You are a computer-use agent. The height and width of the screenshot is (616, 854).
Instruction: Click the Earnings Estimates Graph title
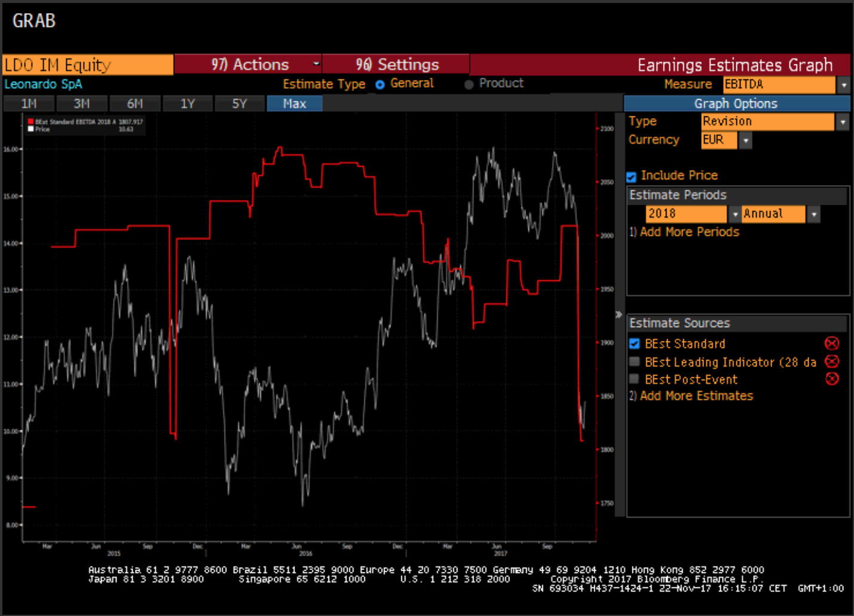(735, 64)
